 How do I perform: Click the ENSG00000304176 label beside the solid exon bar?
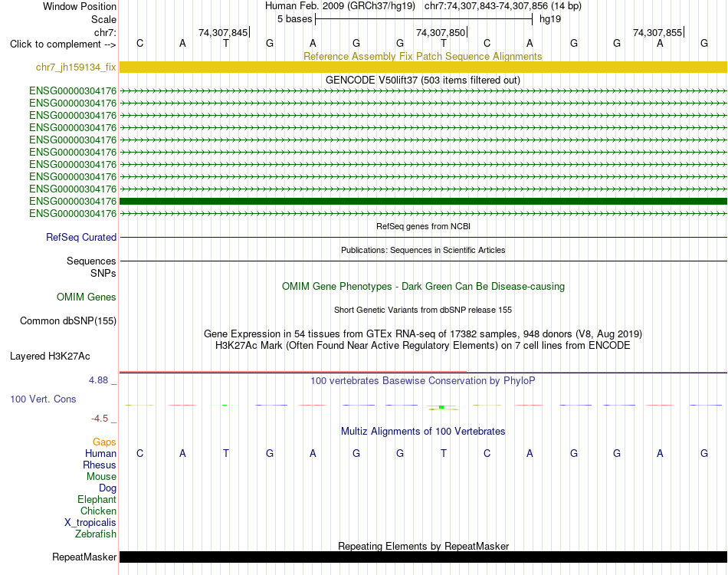click(x=73, y=201)
